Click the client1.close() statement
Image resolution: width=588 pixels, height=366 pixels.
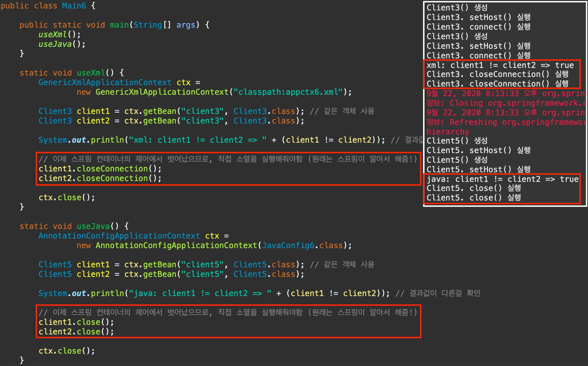click(76, 322)
